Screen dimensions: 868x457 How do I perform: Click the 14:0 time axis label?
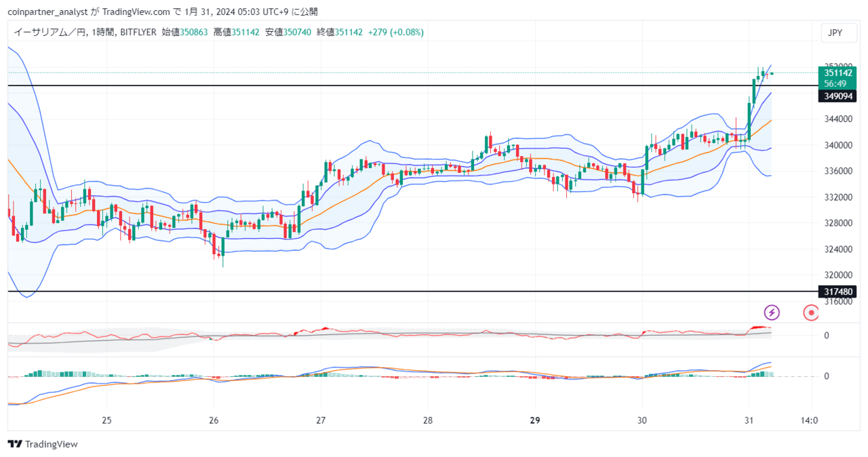point(809,420)
